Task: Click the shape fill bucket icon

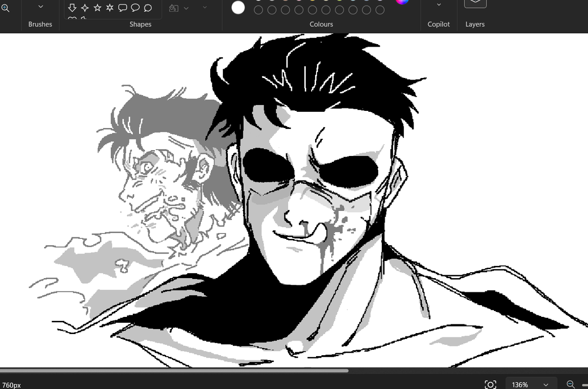Action: click(174, 8)
